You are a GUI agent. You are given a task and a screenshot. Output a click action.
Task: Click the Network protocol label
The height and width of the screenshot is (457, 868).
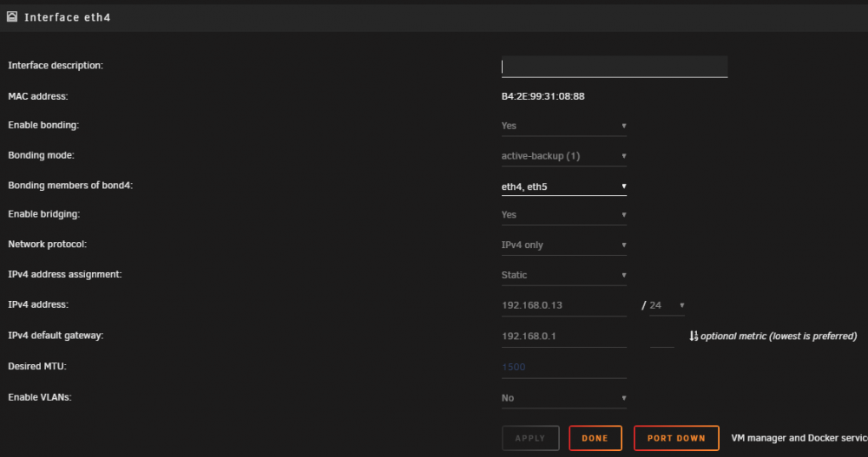tap(47, 244)
